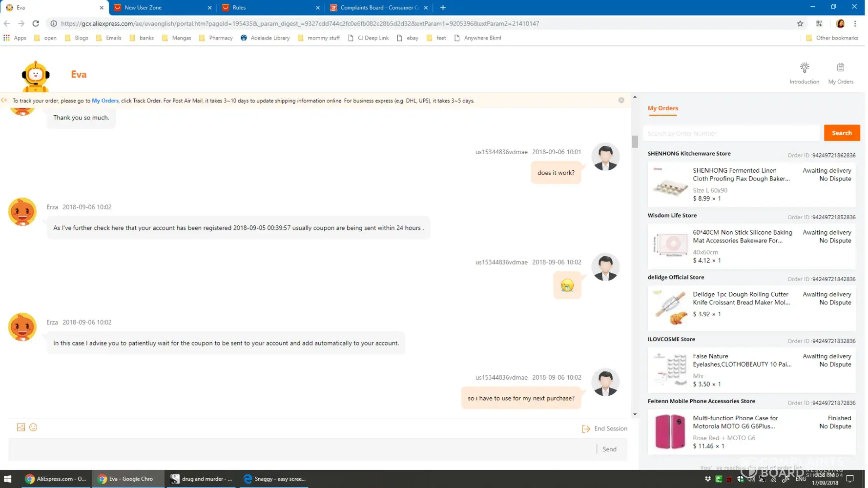Open the emoji picker smiley icon
The width and height of the screenshot is (868, 488).
(x=33, y=427)
